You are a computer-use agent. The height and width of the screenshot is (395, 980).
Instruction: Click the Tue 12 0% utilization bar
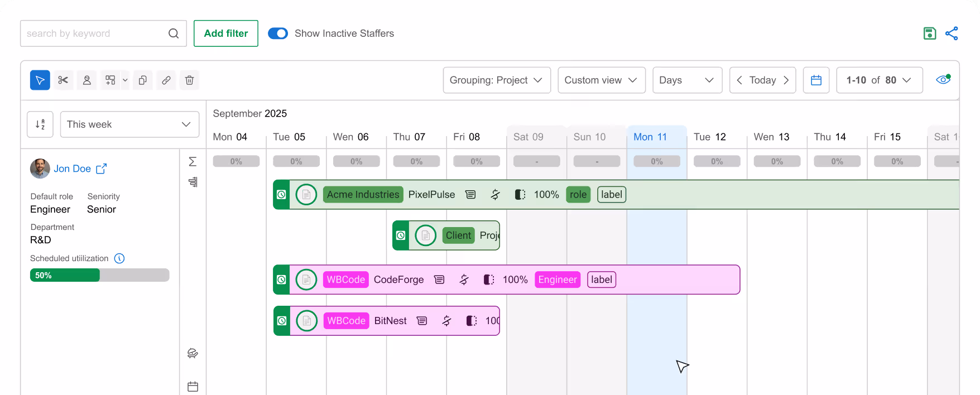click(717, 161)
